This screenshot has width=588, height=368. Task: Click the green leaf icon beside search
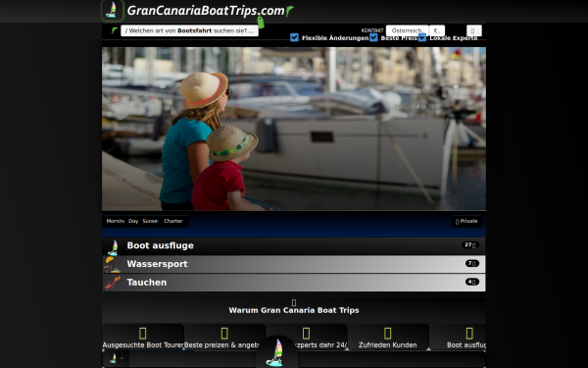click(x=115, y=30)
